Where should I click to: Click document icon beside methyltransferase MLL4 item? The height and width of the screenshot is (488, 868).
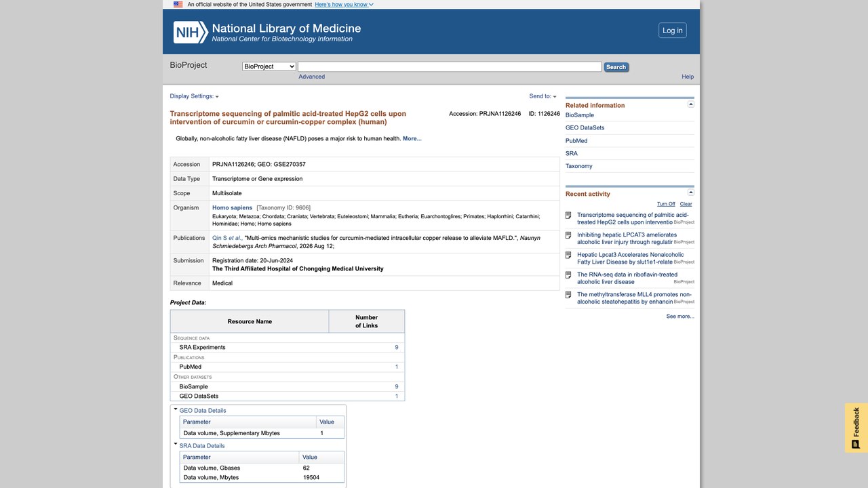tap(569, 295)
